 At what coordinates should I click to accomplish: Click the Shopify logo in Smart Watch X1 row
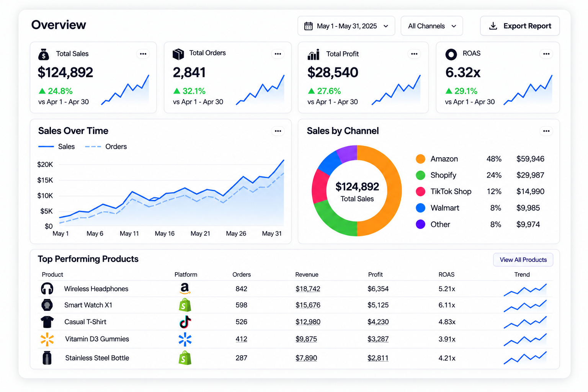[185, 305]
